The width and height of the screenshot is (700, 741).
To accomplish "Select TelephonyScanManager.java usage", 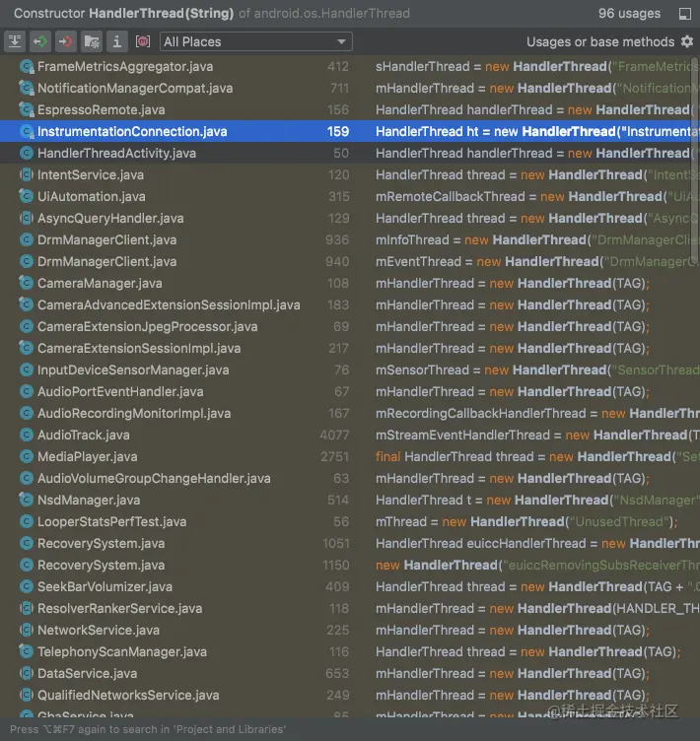I will click(x=350, y=652).
